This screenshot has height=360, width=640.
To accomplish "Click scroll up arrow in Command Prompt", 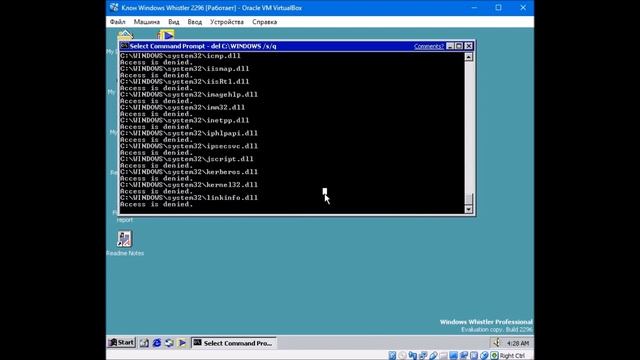I will (x=469, y=57).
